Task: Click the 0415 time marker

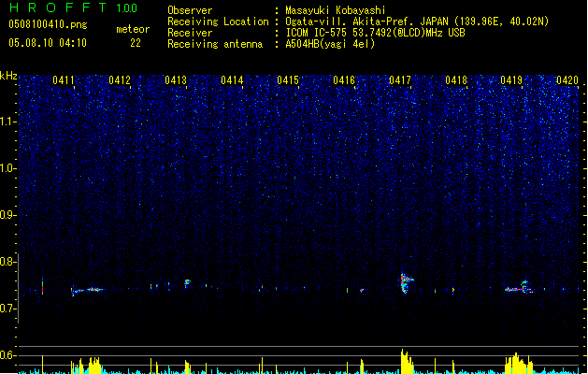Action: point(288,80)
